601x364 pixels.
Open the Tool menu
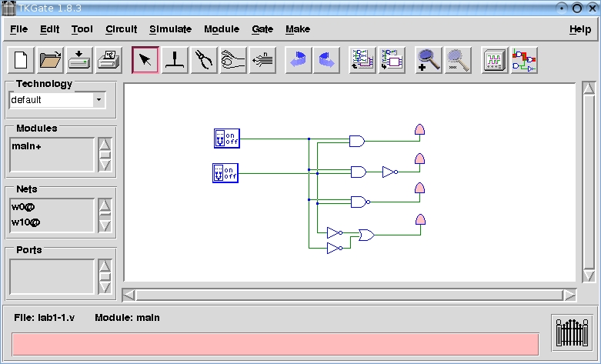(82, 29)
